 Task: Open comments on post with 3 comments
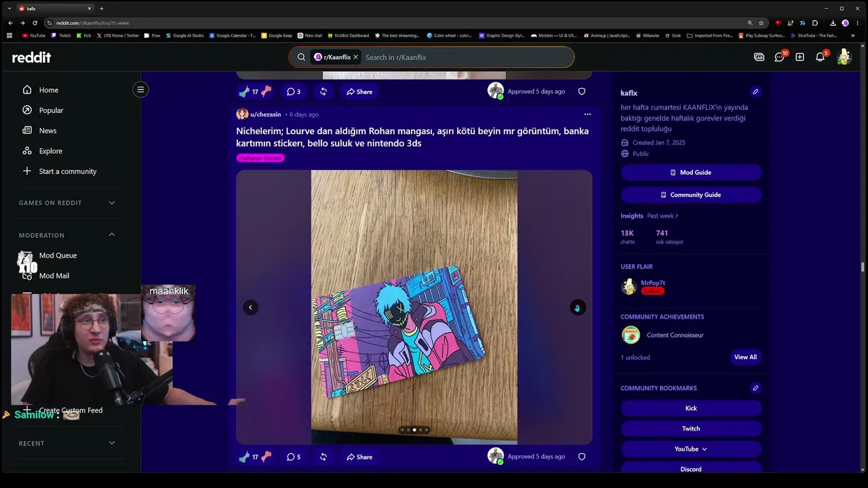click(294, 91)
